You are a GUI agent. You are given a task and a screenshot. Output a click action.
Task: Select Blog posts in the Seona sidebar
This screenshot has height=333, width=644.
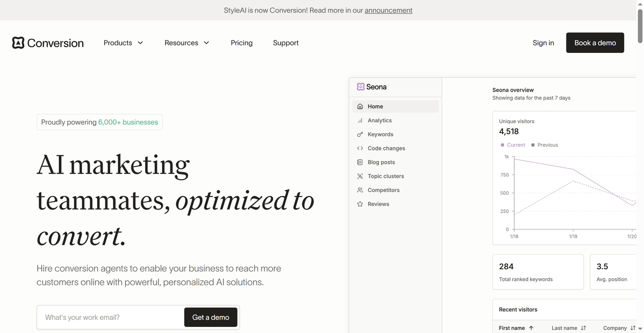pyautogui.click(x=395, y=162)
